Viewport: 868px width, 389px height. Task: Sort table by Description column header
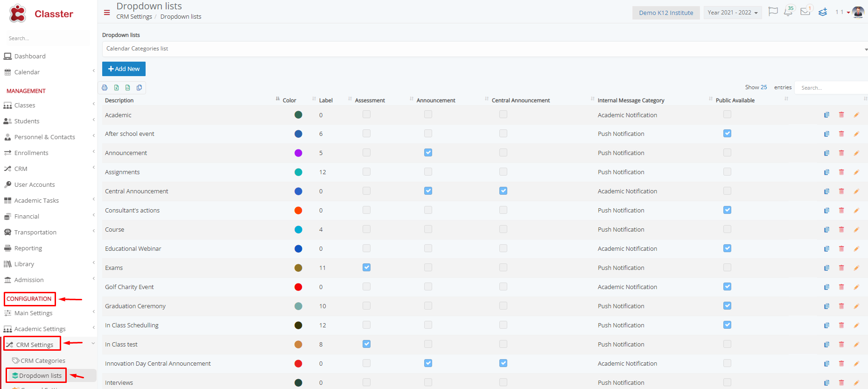point(119,100)
